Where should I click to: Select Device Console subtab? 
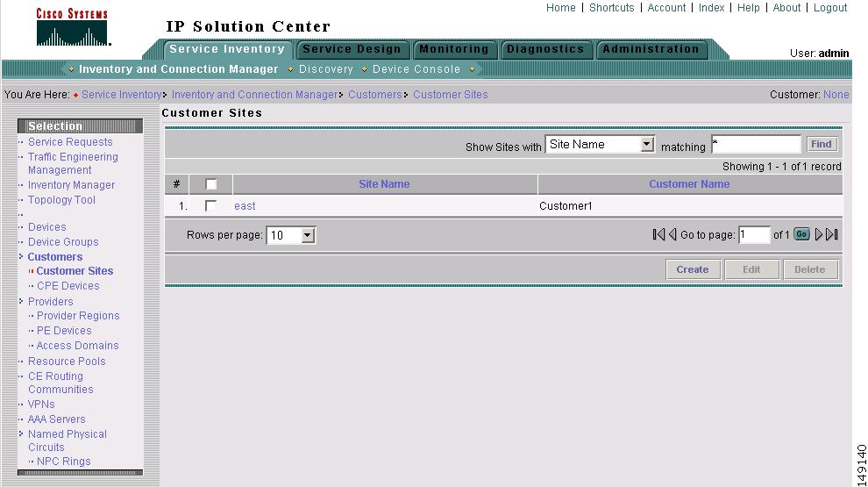pyautogui.click(x=416, y=69)
